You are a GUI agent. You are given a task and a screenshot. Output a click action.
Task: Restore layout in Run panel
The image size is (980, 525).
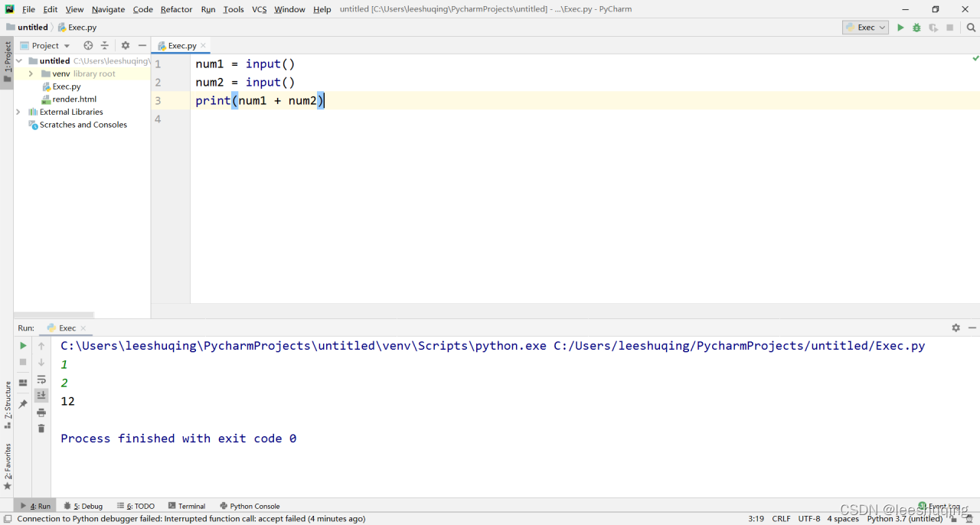pos(23,383)
